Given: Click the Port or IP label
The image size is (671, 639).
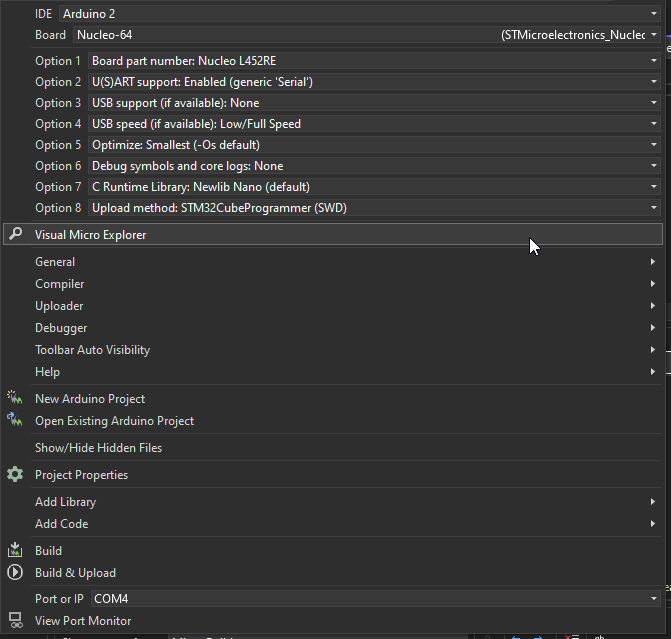Looking at the screenshot, I should 59,598.
